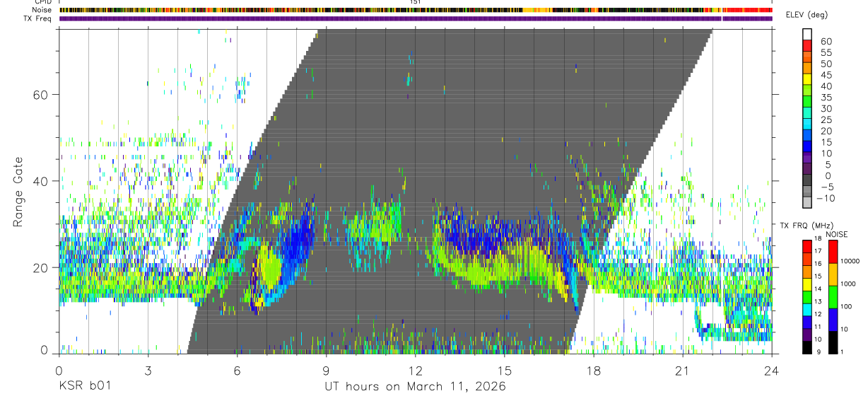The image size is (868, 401).
Task: Select the 11 label on TX FRQ scale
Action: 819,327
